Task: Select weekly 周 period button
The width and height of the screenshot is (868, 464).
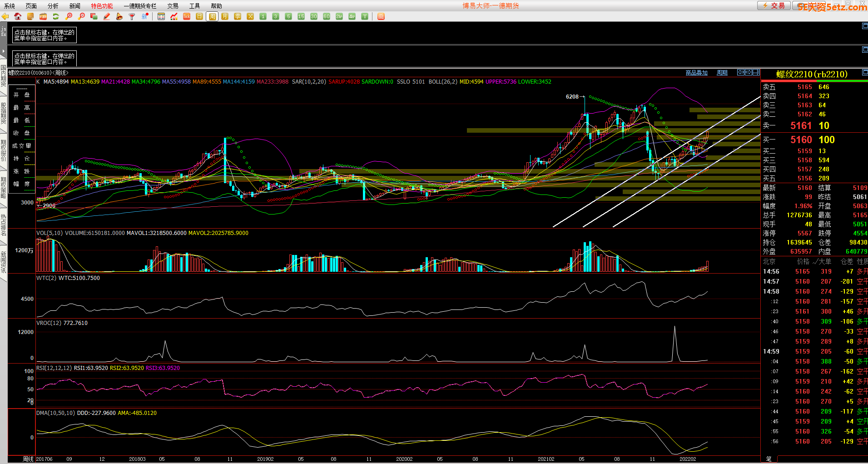Action: 212,16
